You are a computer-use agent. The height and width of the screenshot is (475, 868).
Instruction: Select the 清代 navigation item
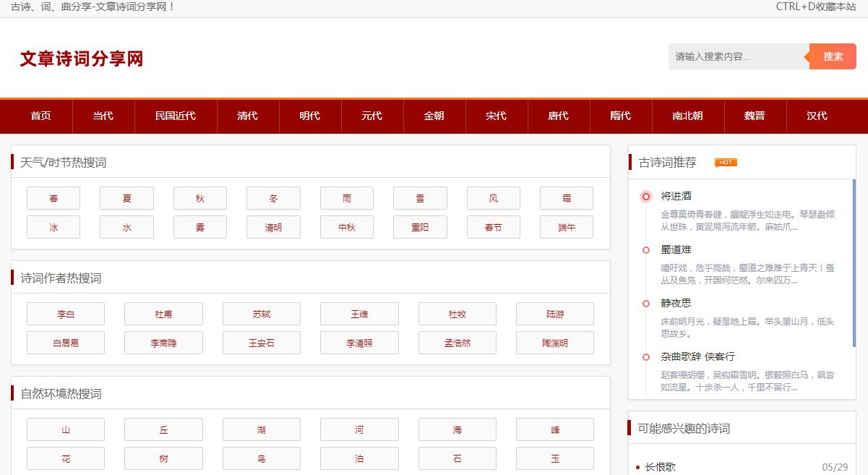click(248, 116)
